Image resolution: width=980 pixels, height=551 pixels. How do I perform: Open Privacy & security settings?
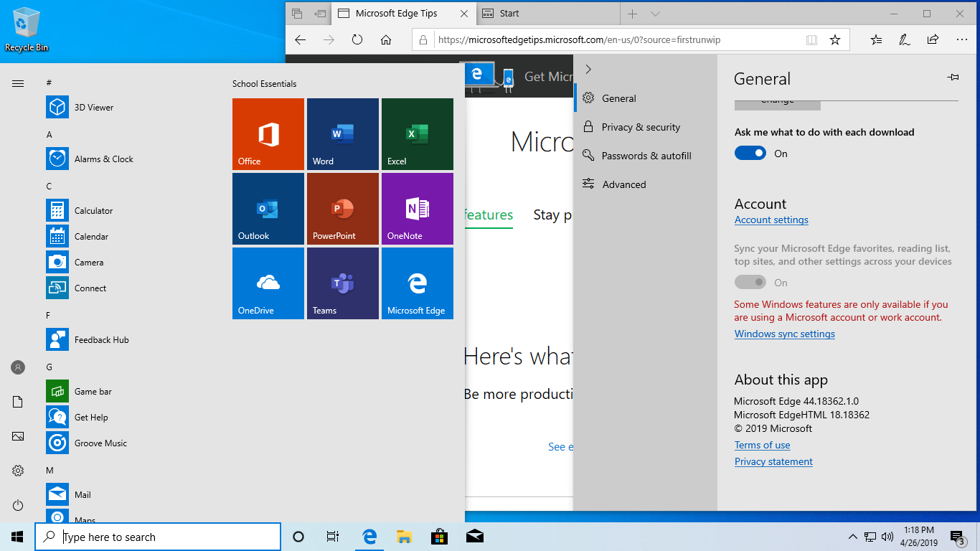(646, 127)
